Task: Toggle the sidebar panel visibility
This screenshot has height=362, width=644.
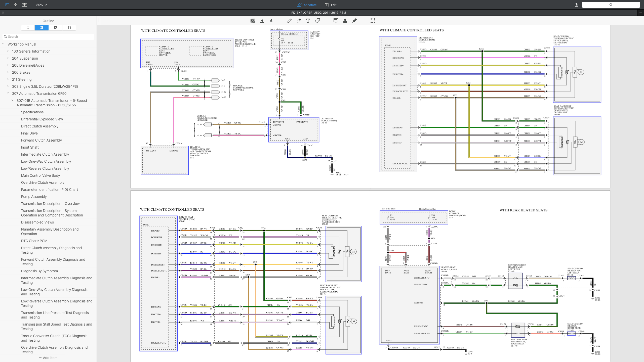Action: (7, 5)
